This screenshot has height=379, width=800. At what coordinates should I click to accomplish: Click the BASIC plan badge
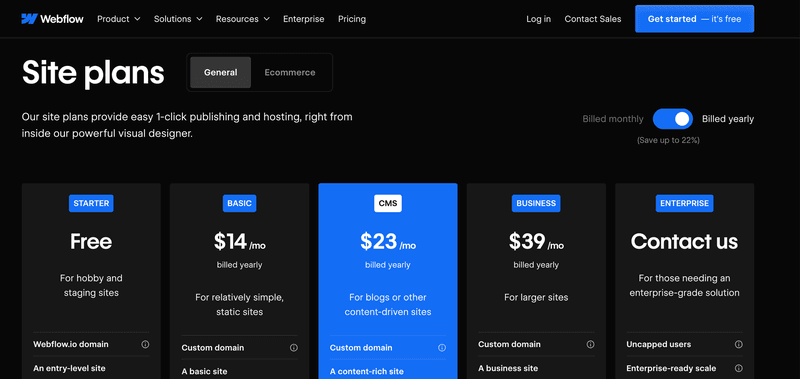coord(239,203)
